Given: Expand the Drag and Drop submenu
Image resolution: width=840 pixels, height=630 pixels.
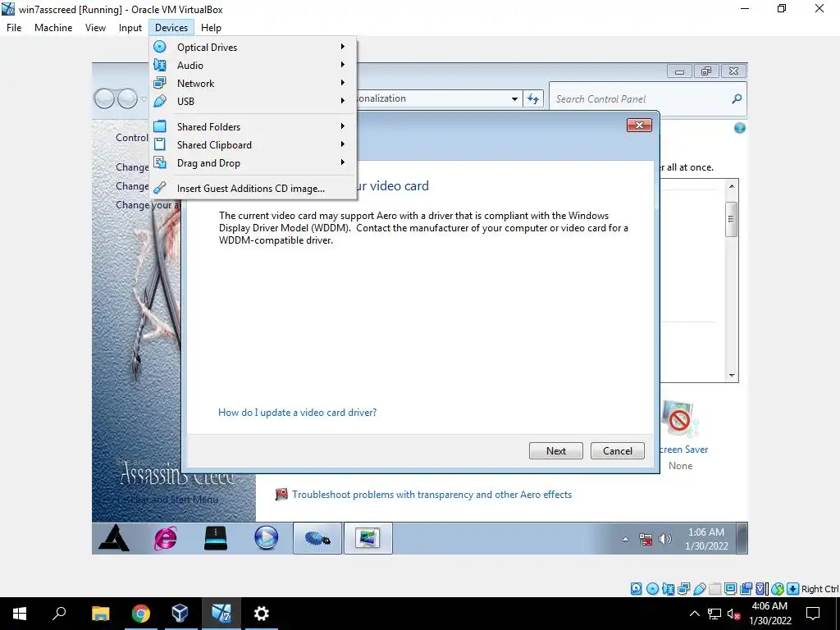Looking at the screenshot, I should click(x=253, y=163).
